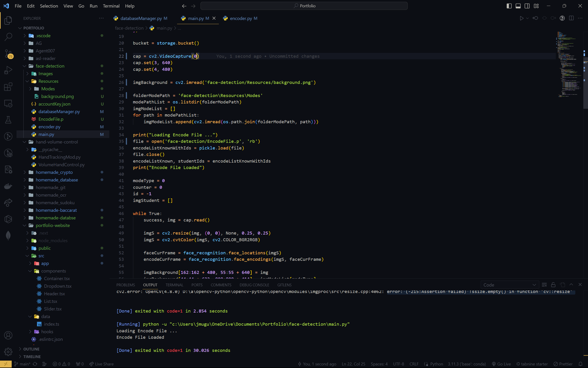588x368 pixels.
Task: Collapse the portfolio-website folder
Action: click(x=63, y=225)
